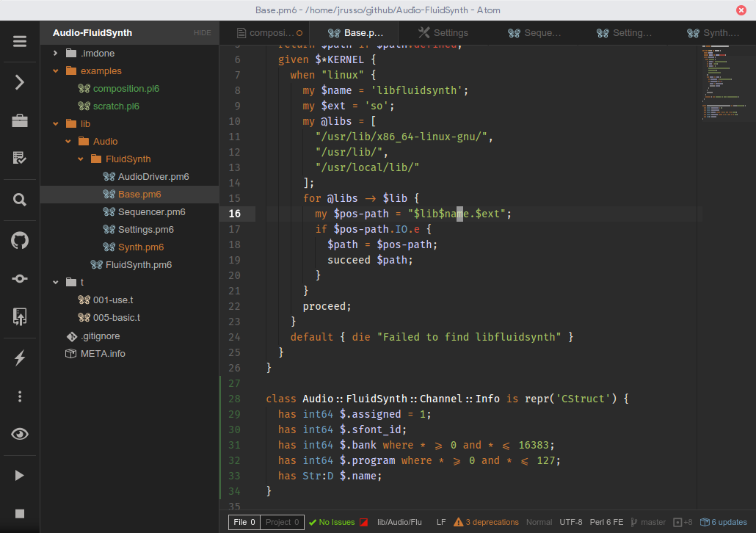The height and width of the screenshot is (533, 756).
Task: Collapse the examples folder
Action: click(56, 71)
